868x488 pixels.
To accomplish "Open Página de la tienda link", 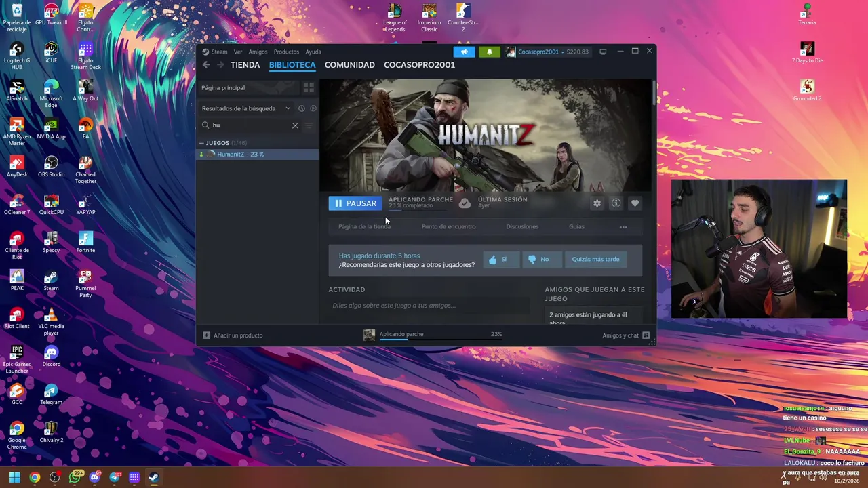I will pos(364,227).
